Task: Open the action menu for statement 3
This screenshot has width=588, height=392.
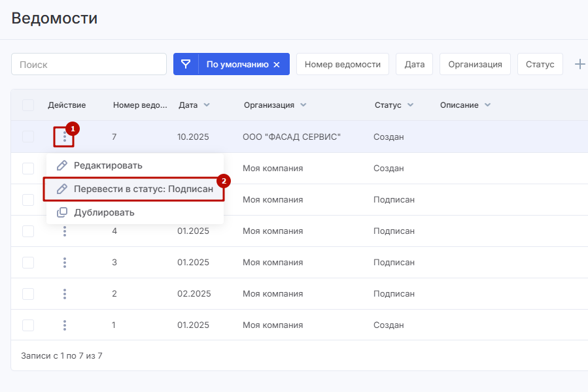Action: pos(65,263)
